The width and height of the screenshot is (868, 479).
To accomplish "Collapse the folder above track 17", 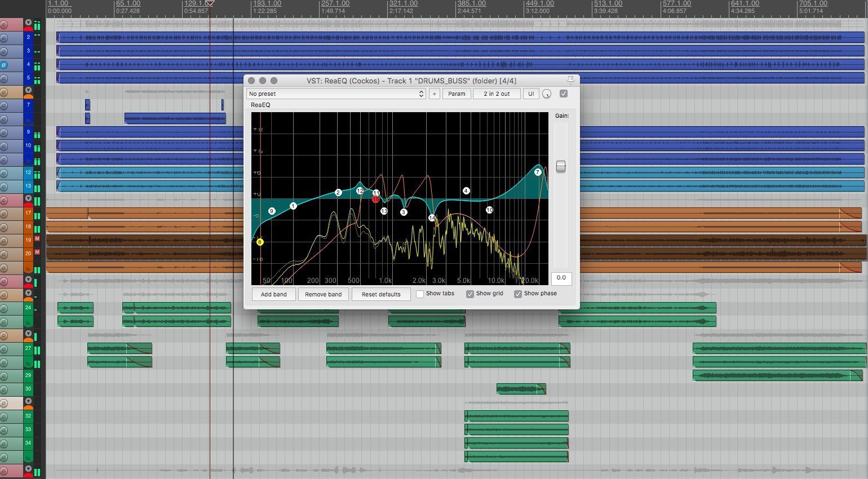I will (x=28, y=199).
